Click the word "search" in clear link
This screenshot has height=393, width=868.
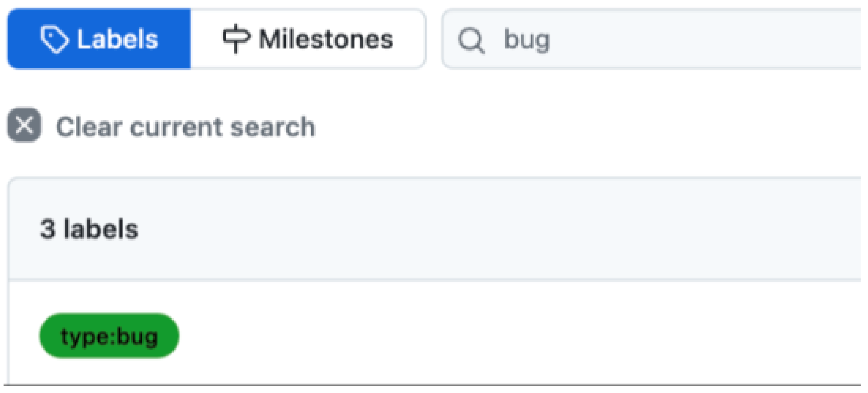(273, 127)
